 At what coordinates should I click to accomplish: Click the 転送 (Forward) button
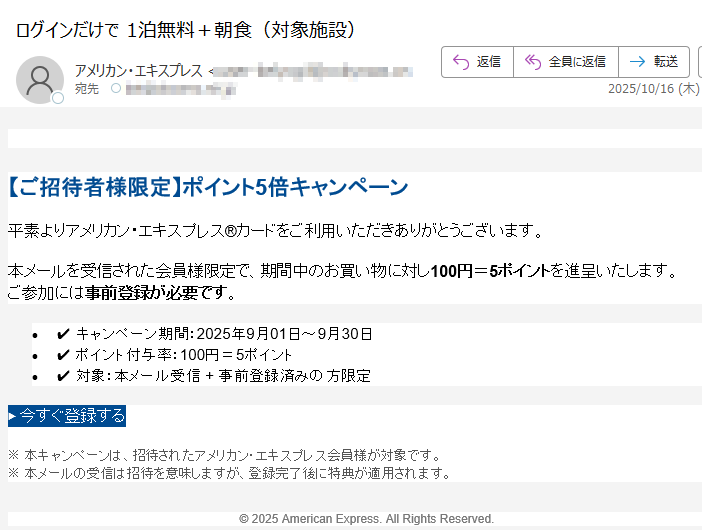[654, 62]
